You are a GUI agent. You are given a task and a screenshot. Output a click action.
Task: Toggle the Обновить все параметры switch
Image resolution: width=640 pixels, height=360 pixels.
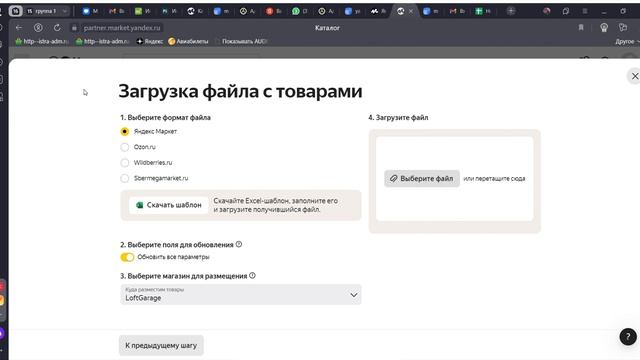[x=127, y=257]
